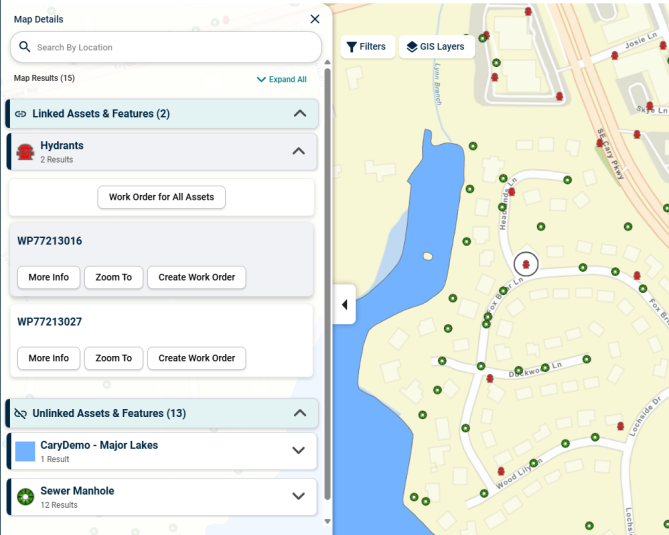669x535 pixels.
Task: Click Work Order for All Assets button
Action: coord(161,197)
